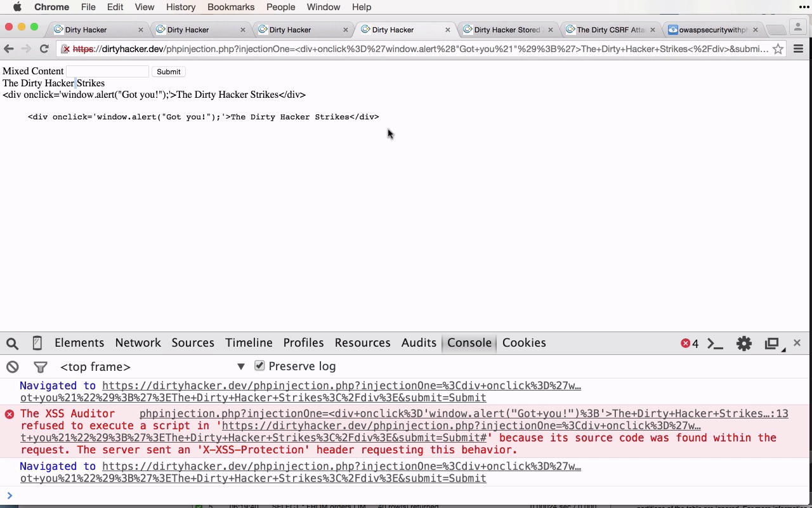Switch to The Dirty CSRF Attack tab

pos(609,30)
